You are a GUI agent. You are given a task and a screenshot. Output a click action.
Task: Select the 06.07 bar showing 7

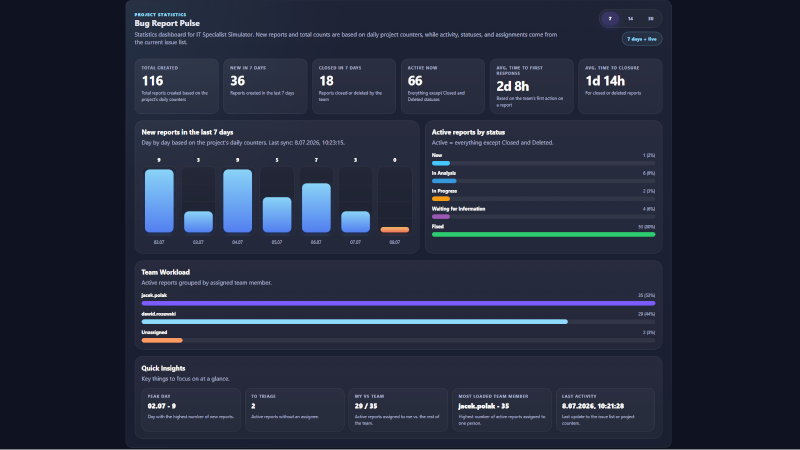click(x=316, y=208)
